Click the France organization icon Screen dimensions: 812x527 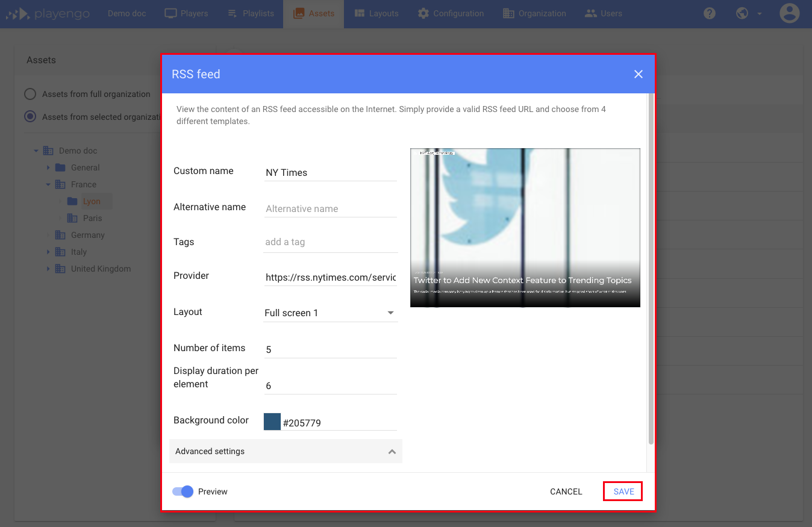60,184
